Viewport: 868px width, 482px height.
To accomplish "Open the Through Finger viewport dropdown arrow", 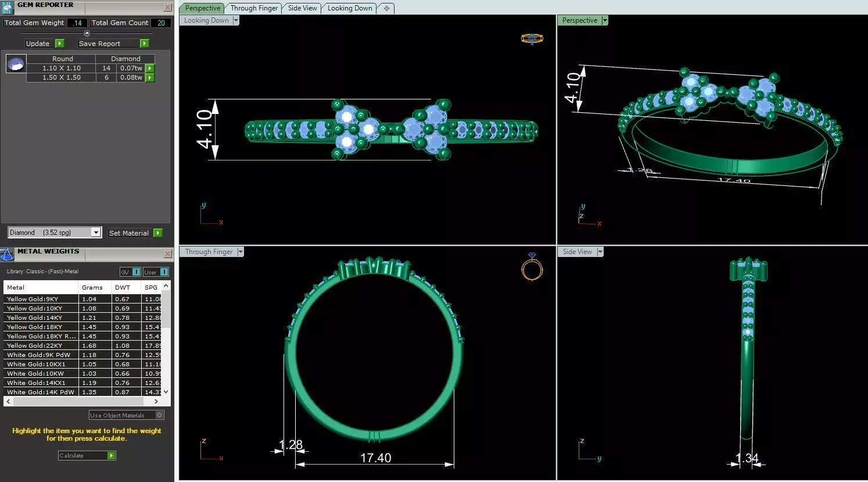I will (x=240, y=252).
